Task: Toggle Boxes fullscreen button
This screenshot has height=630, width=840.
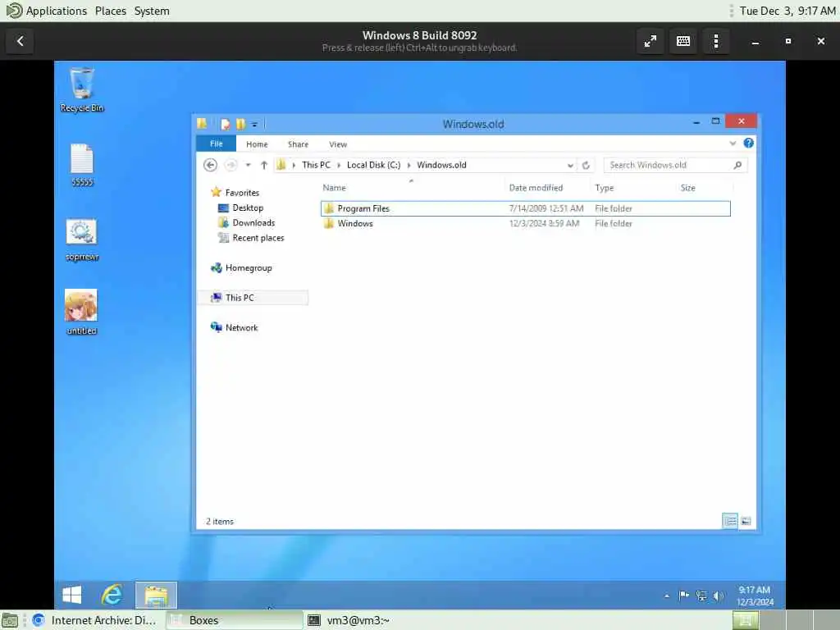Action: point(651,41)
